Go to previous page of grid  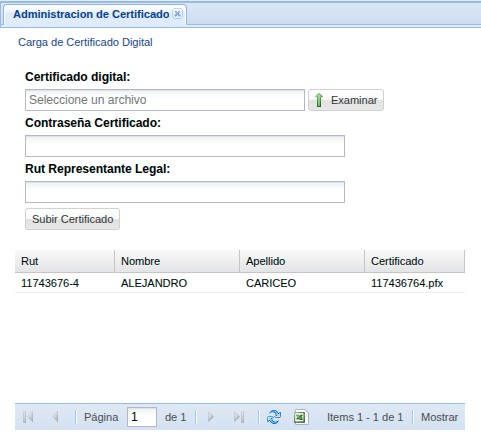pyautogui.click(x=55, y=417)
